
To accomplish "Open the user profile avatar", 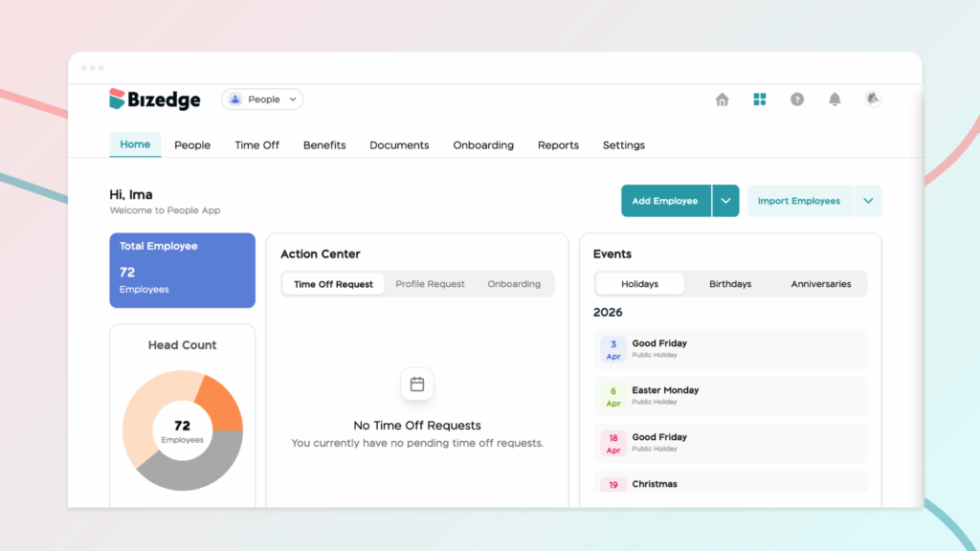I will [872, 99].
